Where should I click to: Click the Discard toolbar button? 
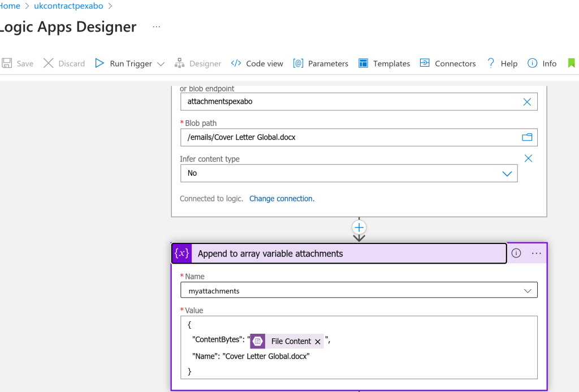click(x=64, y=63)
